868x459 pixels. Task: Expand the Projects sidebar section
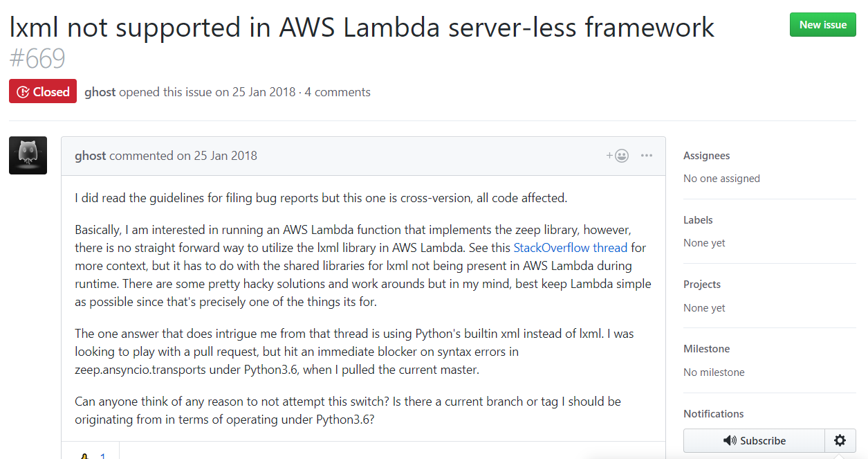[702, 285]
